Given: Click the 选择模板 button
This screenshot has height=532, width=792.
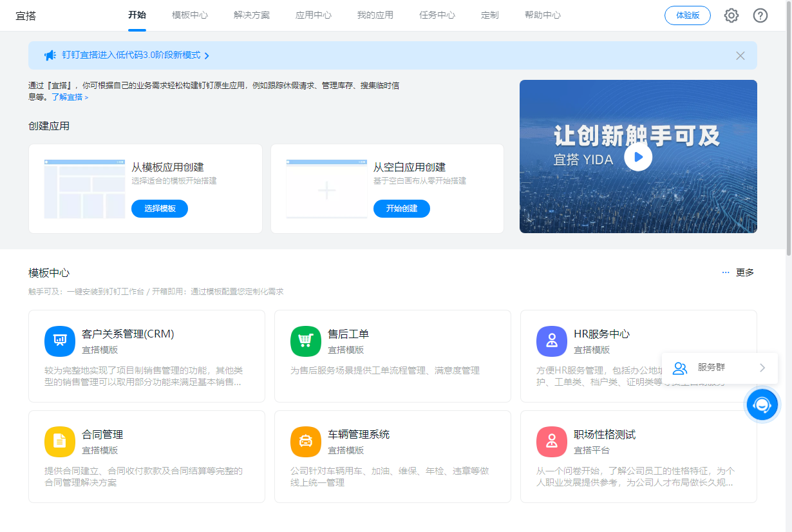Looking at the screenshot, I should (x=160, y=209).
